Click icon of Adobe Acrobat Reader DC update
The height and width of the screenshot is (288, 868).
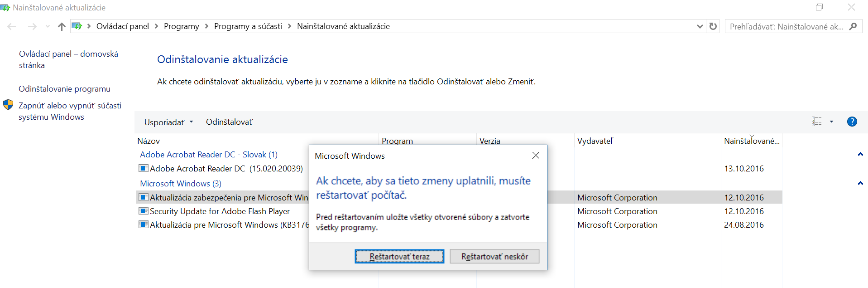point(144,168)
